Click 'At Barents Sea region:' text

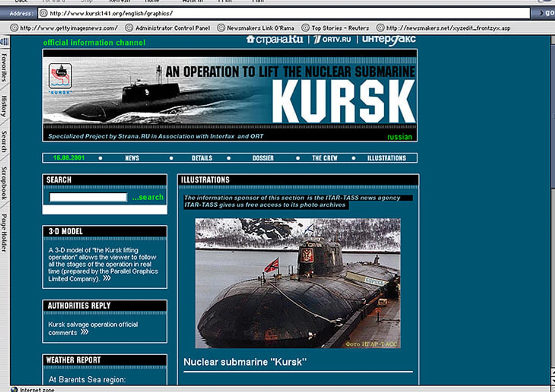[87, 379]
